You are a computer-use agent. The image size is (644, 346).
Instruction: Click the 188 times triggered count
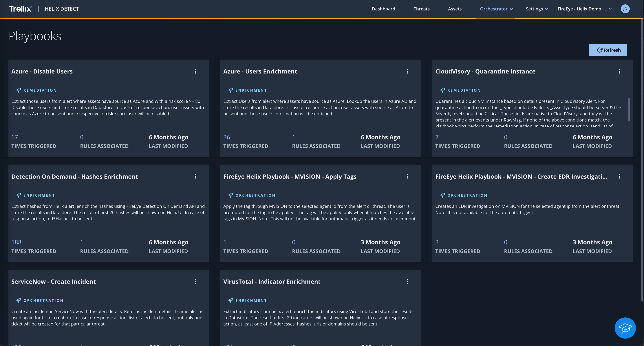pos(16,242)
